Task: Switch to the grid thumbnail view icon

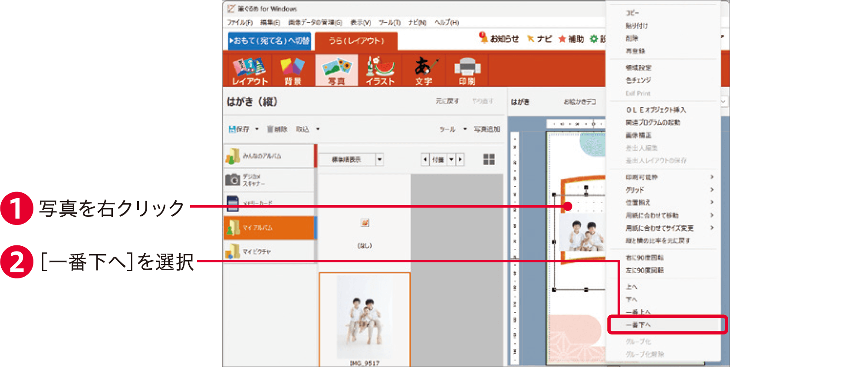Action: click(489, 159)
